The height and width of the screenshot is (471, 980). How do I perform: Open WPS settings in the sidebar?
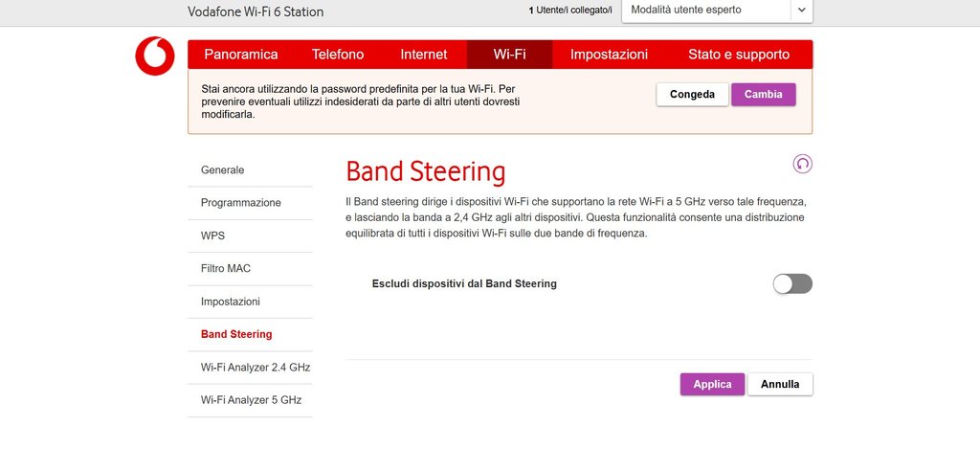pos(250,235)
